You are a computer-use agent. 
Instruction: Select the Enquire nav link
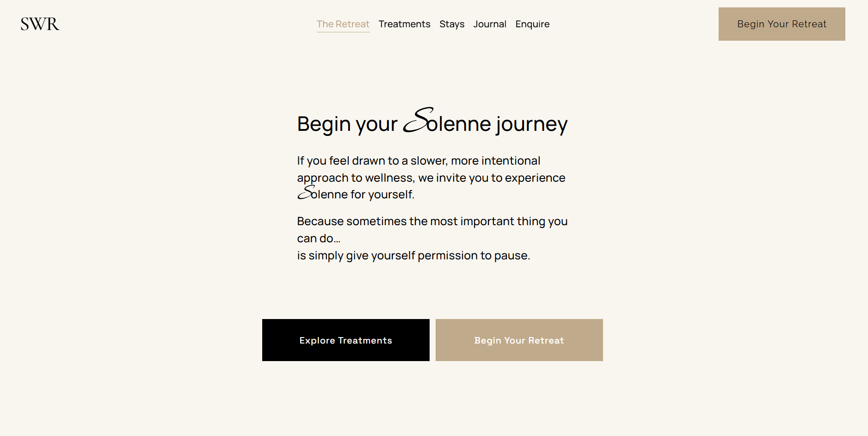(x=533, y=24)
